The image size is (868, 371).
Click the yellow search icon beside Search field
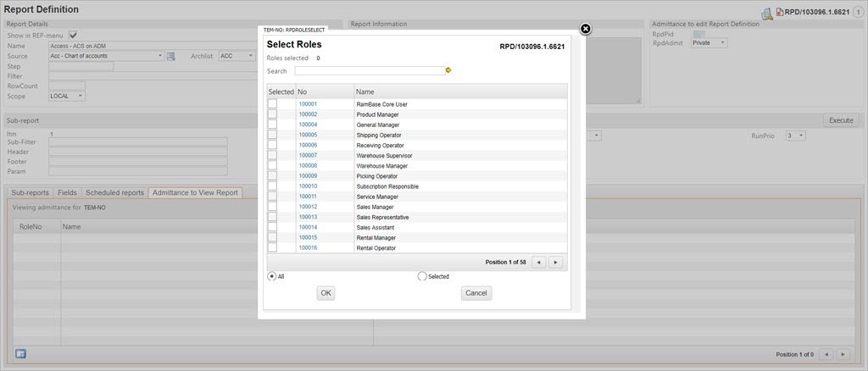[x=448, y=71]
